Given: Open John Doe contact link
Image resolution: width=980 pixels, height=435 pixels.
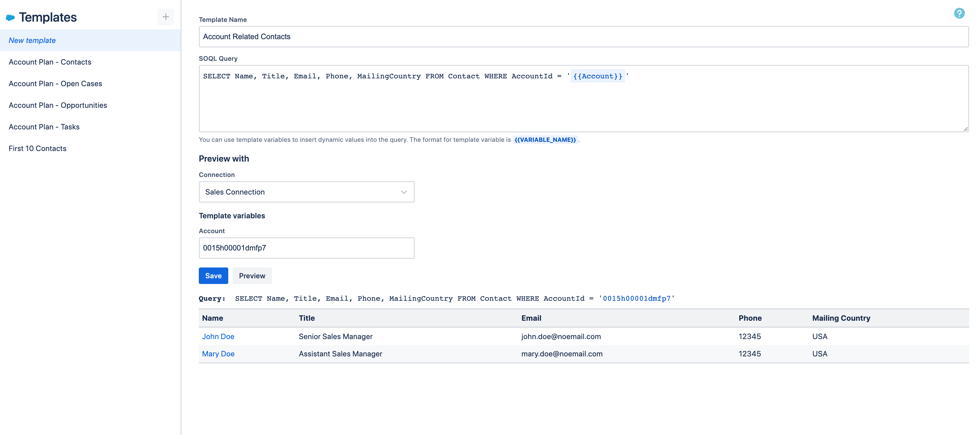Looking at the screenshot, I should coord(218,337).
